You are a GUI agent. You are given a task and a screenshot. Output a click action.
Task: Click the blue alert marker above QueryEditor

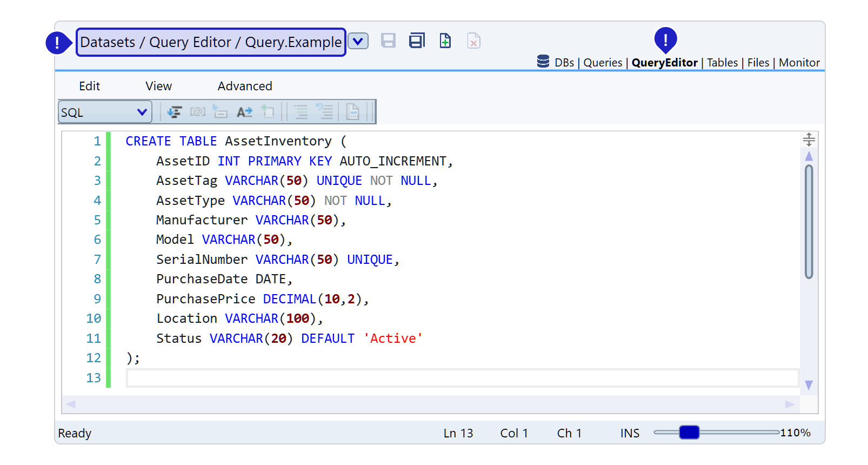pyautogui.click(x=665, y=39)
